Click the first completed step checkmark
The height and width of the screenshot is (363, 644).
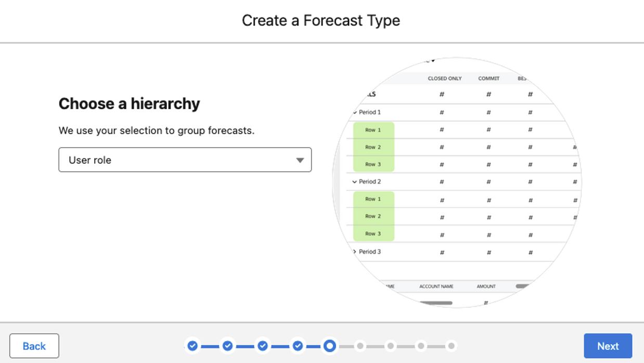[x=192, y=346]
